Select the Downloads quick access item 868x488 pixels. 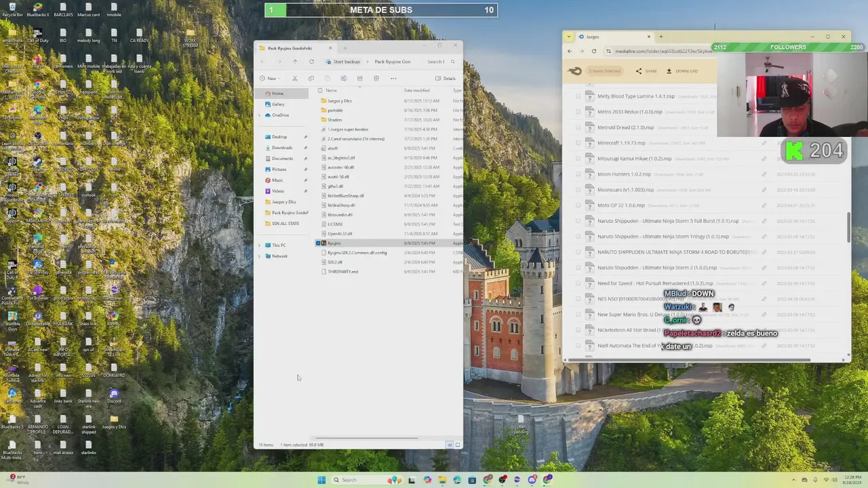pos(282,148)
